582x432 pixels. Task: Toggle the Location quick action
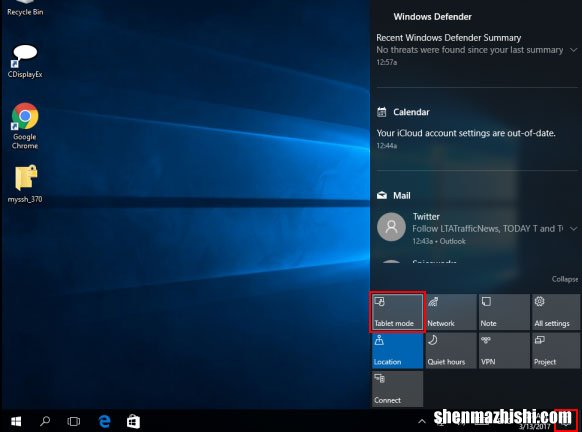[x=397, y=350]
